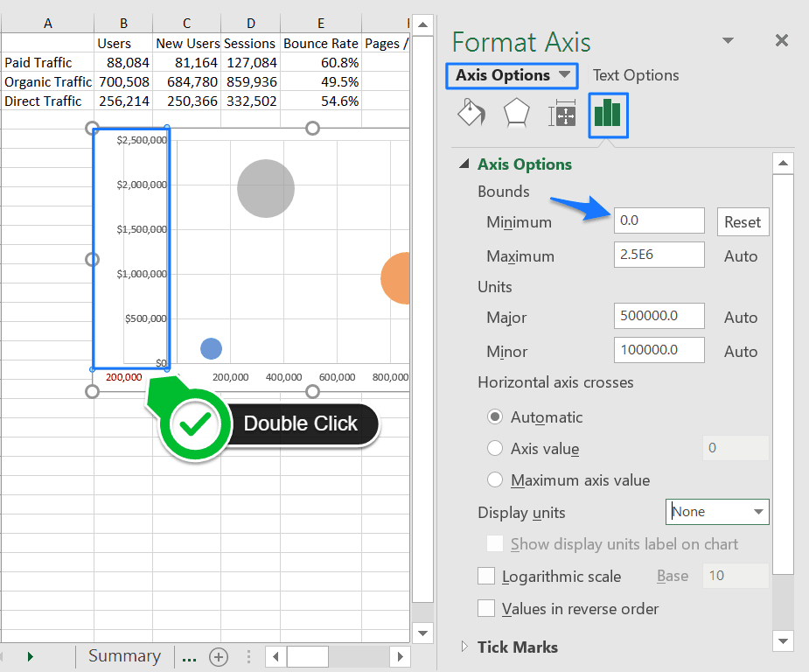Click the Format Axis pane scrollbar thumb

783,374
